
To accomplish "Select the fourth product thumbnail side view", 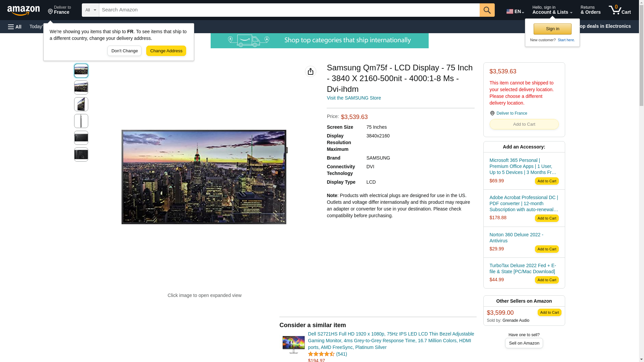I will pos(81,121).
